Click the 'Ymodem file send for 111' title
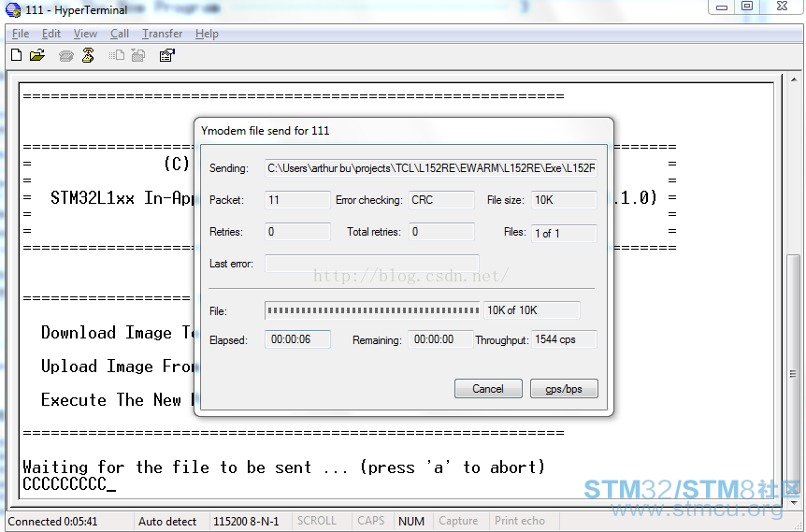Viewport: 806px width, 532px height. click(266, 131)
